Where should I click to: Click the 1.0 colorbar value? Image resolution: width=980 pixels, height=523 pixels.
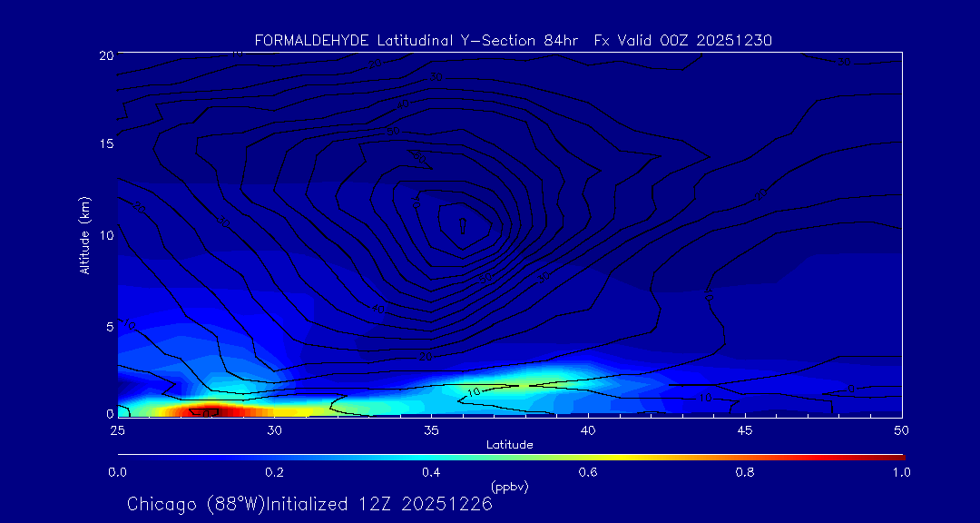click(901, 472)
